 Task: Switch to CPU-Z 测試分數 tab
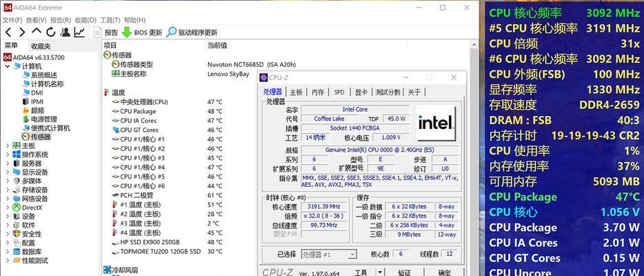pyautogui.click(x=388, y=92)
